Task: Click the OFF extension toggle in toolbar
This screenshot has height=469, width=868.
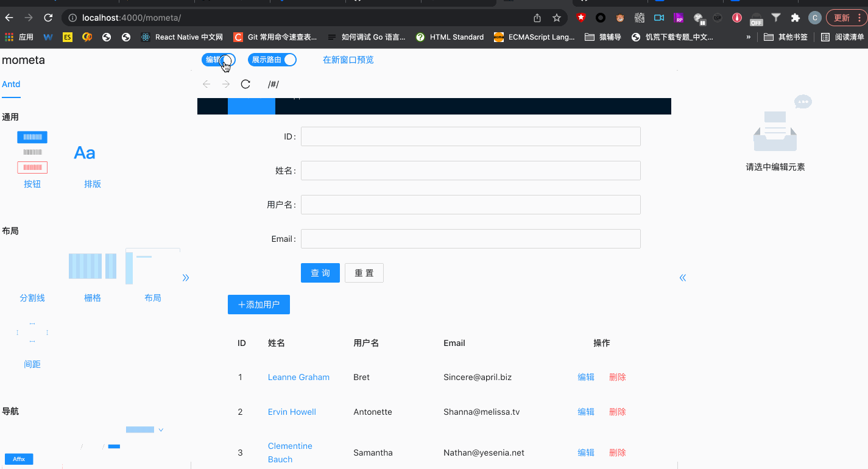Action: (x=755, y=18)
